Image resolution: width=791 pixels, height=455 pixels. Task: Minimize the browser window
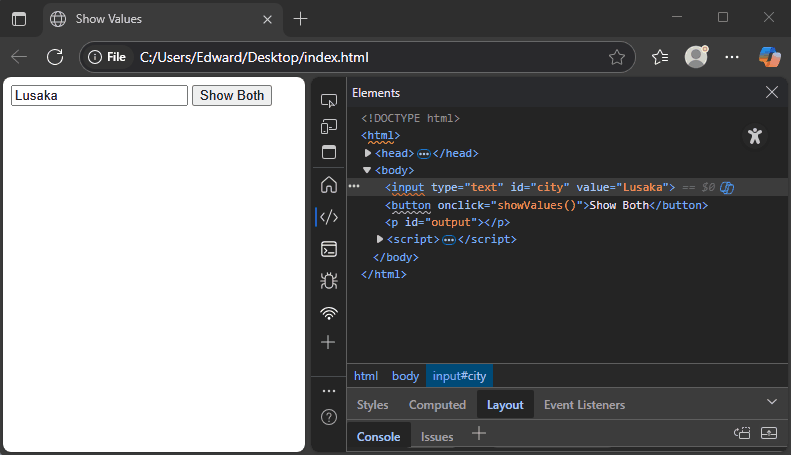pos(677,17)
